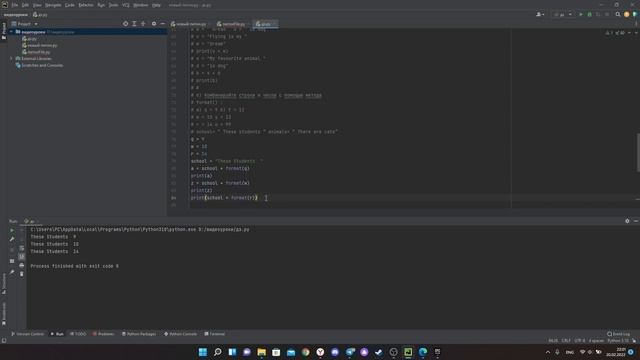
Task: Open the Edit menu
Action: pos(25,5)
